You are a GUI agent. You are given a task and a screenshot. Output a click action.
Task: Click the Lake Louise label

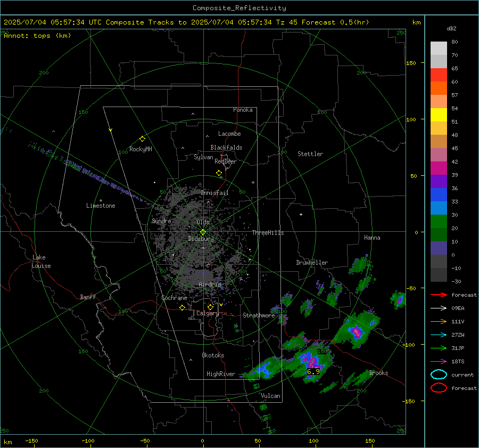coord(41,262)
